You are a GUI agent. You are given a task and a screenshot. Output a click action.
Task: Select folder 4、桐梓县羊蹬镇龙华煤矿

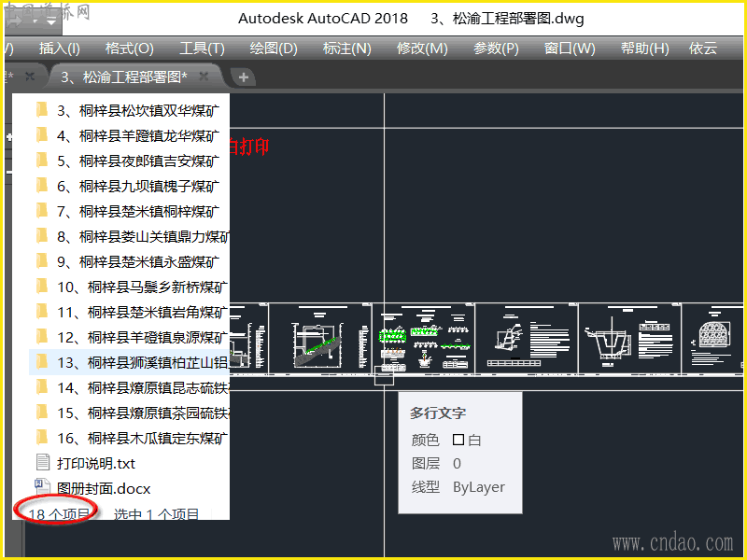point(129,135)
